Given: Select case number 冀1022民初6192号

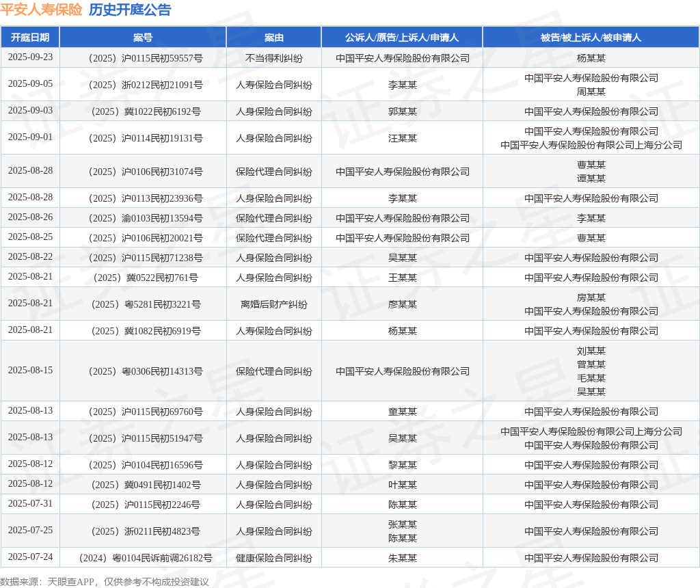Looking at the screenshot, I should pos(146,111).
